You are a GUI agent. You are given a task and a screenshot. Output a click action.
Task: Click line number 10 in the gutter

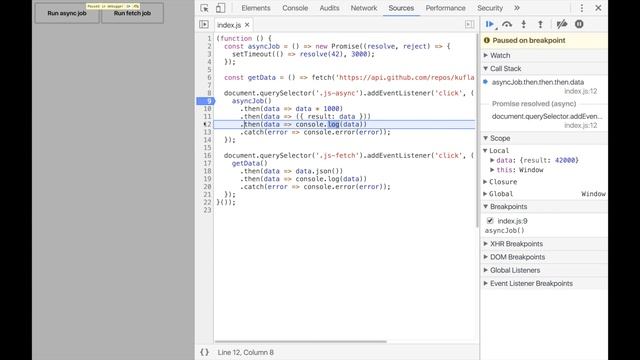(207, 109)
